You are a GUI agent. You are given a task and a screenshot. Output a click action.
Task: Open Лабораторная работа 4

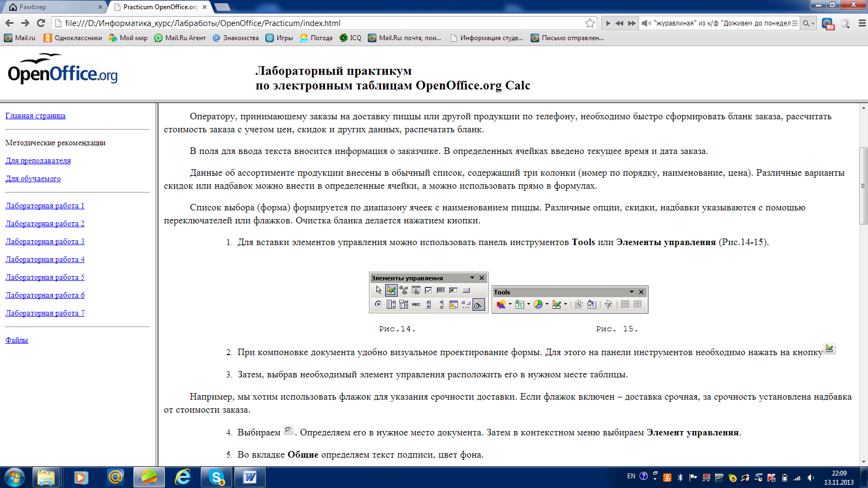tap(45, 259)
